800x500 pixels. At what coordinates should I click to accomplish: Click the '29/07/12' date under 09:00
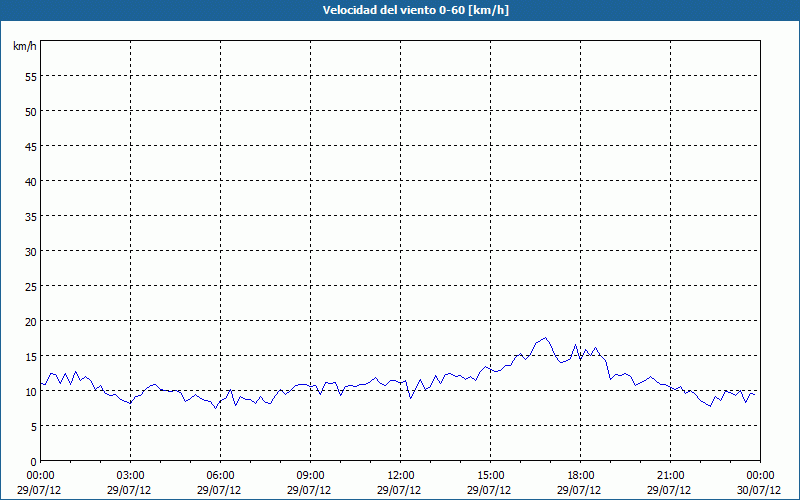click(x=309, y=490)
